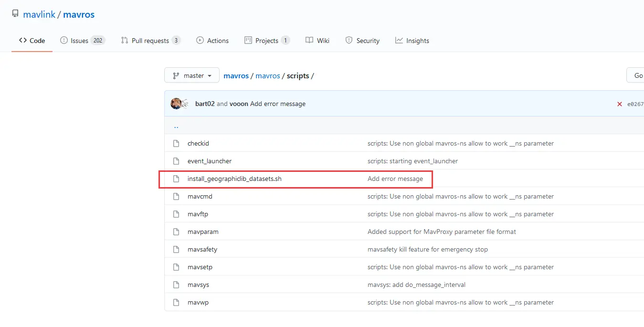Viewport: 644px width, 327px height.
Task: Open the Security tab
Action: click(362, 41)
